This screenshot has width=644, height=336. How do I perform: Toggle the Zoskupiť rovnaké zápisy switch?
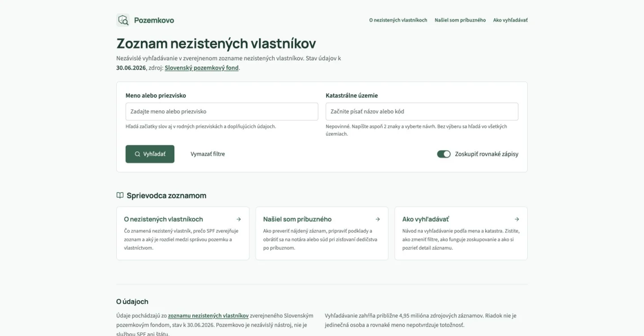tap(444, 154)
